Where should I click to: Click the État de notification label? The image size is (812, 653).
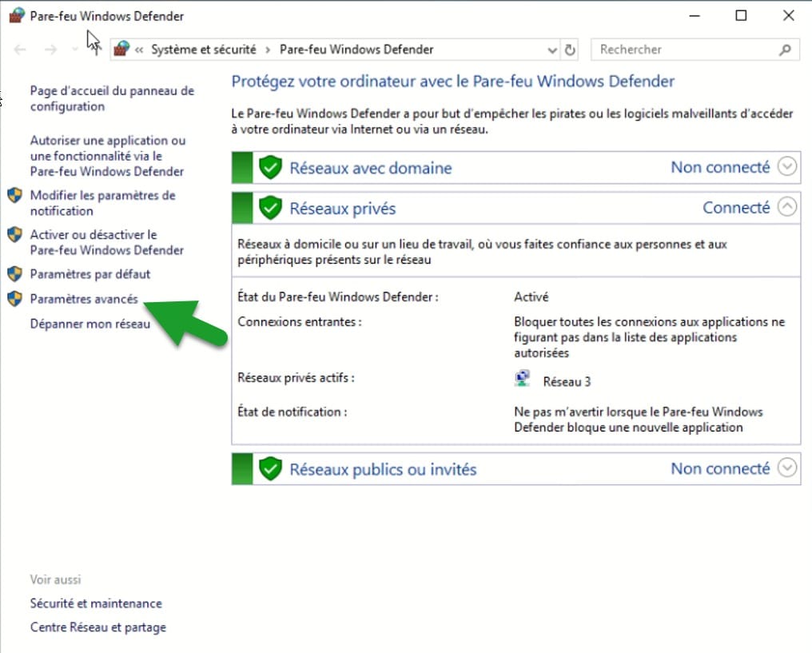[292, 412]
